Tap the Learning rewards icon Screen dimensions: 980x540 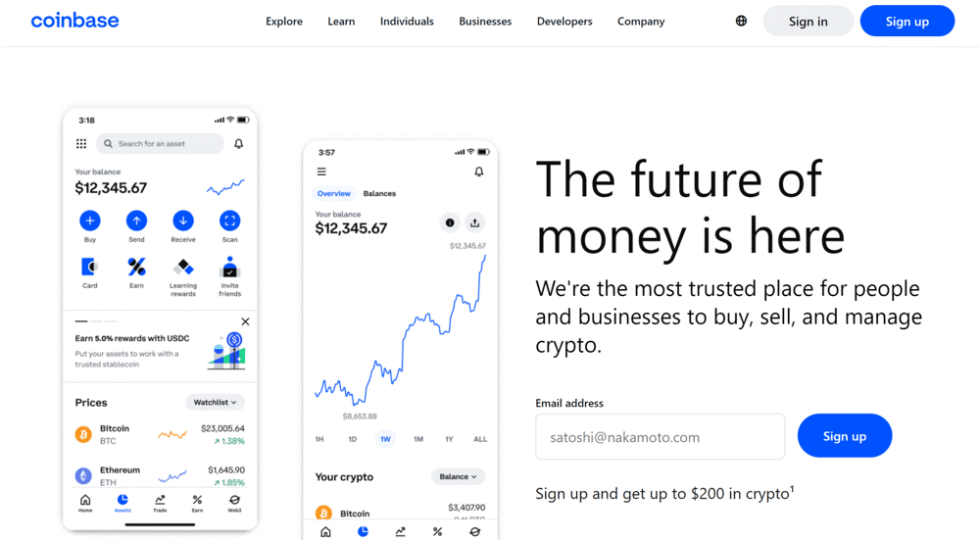(x=183, y=267)
